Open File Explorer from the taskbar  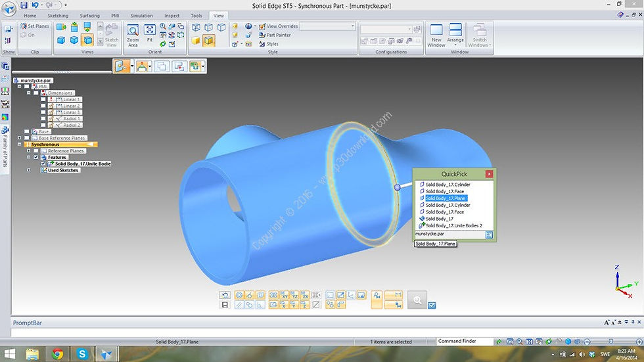tap(32, 354)
